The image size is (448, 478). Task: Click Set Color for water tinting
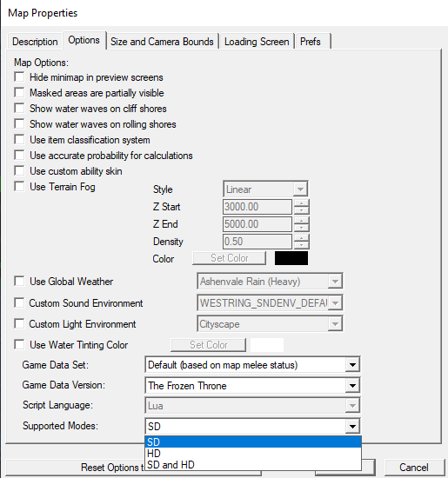209,345
